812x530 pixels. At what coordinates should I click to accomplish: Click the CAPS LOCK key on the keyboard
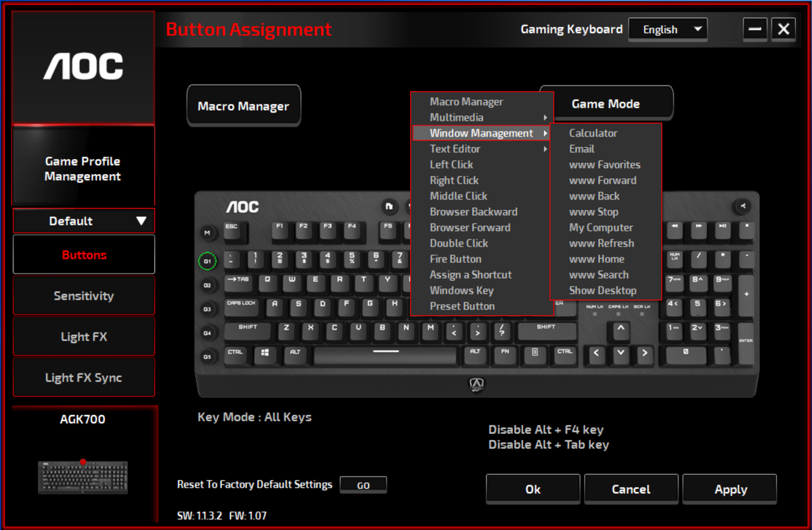coord(242,306)
